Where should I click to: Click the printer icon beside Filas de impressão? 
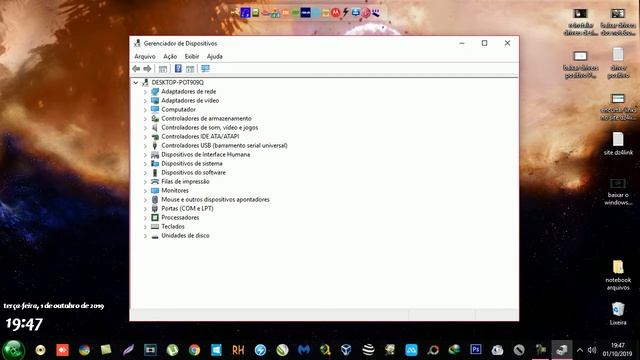pos(155,182)
